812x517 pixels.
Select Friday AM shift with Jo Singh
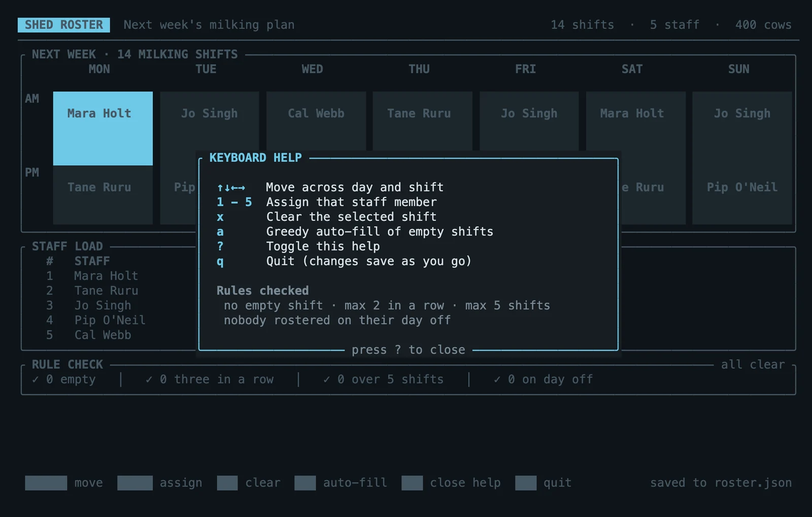pos(529,121)
